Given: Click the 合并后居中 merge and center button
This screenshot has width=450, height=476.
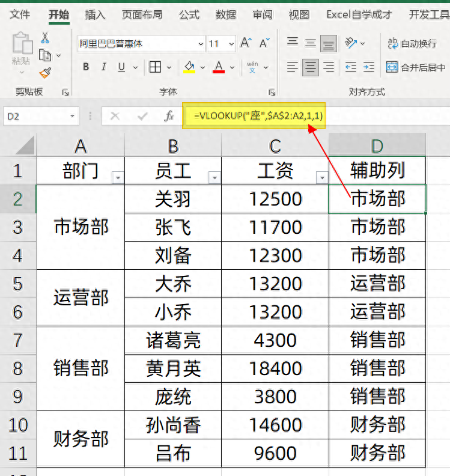Looking at the screenshot, I should 416,67.
